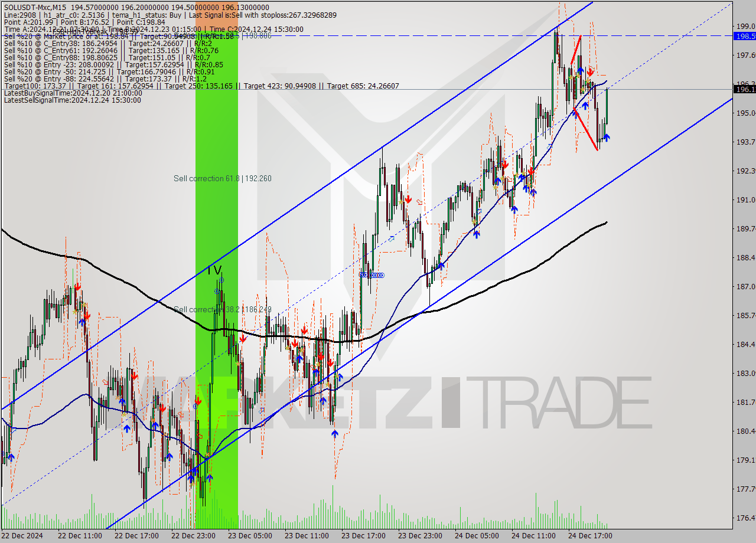
Task: Click the 'Sell %10 @ C_Entry61: 192.26046' line
Action: point(111,50)
